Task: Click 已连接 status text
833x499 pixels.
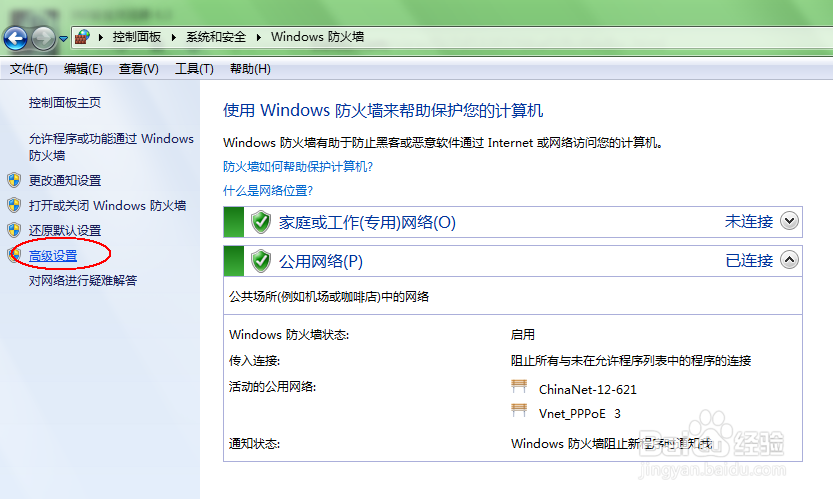Action: click(x=749, y=260)
